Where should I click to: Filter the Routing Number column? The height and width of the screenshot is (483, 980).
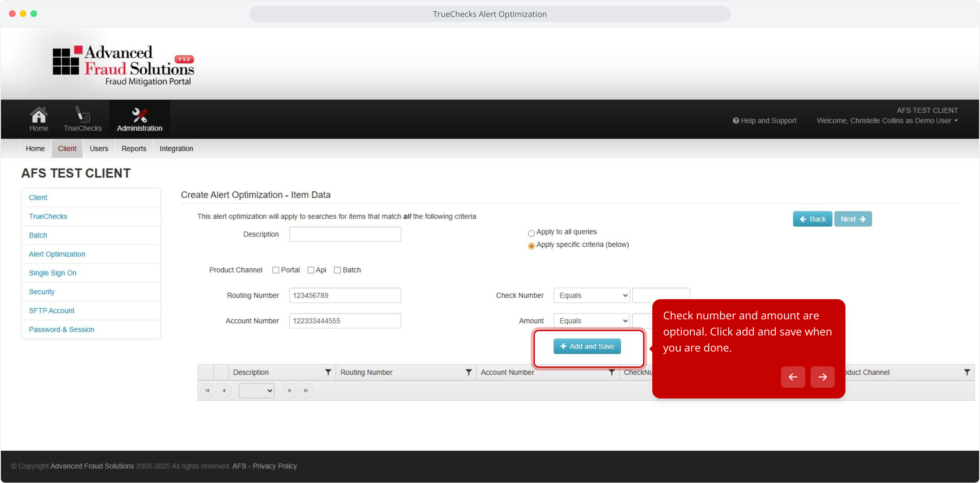(469, 372)
